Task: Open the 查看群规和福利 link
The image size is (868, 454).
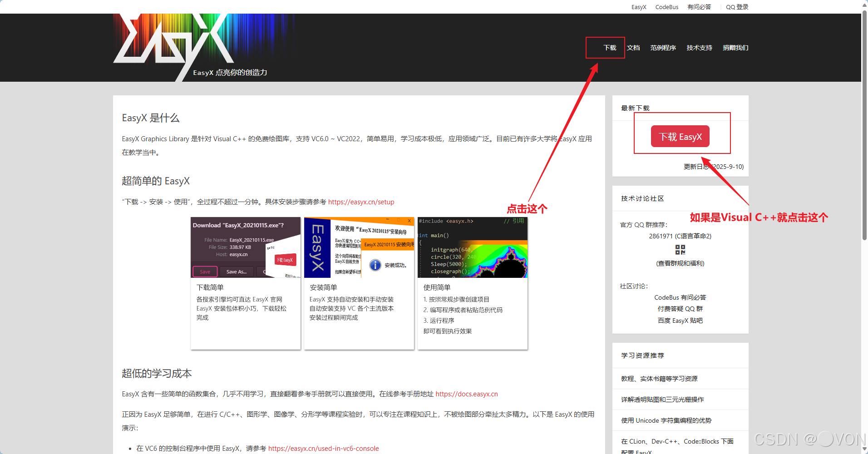Action: (680, 263)
